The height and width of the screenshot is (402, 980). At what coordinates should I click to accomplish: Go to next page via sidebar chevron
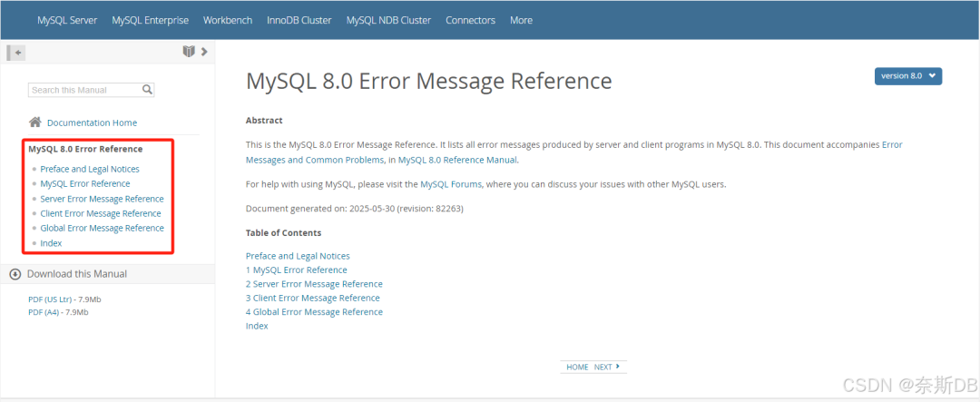(204, 51)
